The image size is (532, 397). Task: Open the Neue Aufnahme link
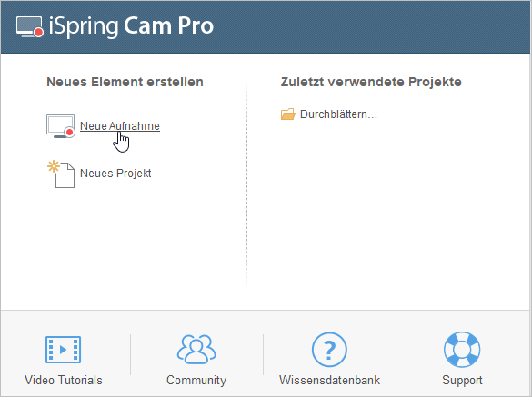(x=120, y=126)
